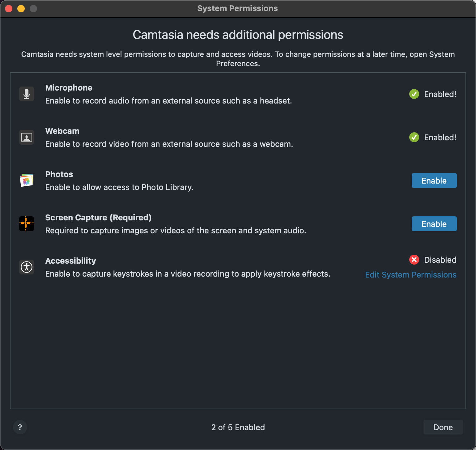476x450 pixels.
Task: Click the green checkmark next to Microphone
Action: (414, 94)
